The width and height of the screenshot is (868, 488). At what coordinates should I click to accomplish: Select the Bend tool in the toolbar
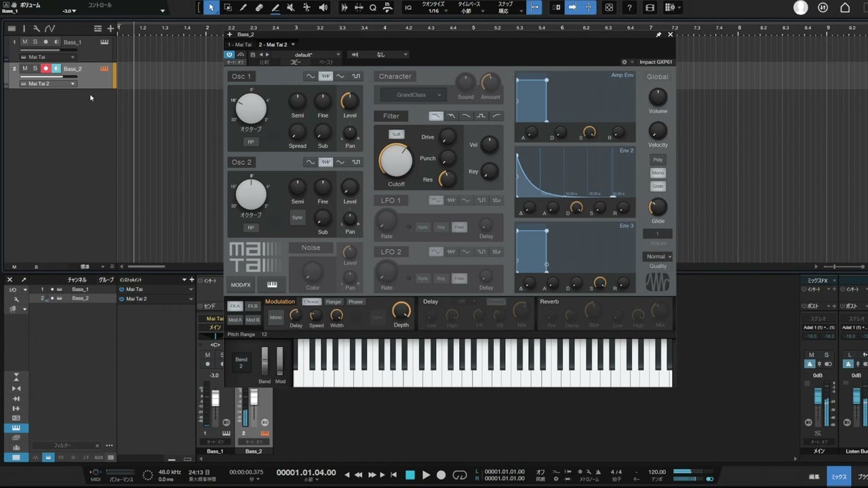307,7
